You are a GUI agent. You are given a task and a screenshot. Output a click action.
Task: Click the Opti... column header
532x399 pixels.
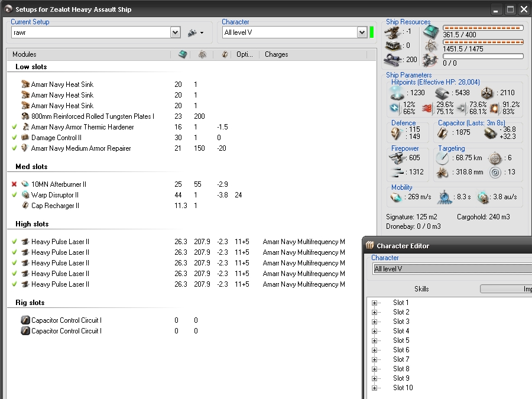[245, 54]
